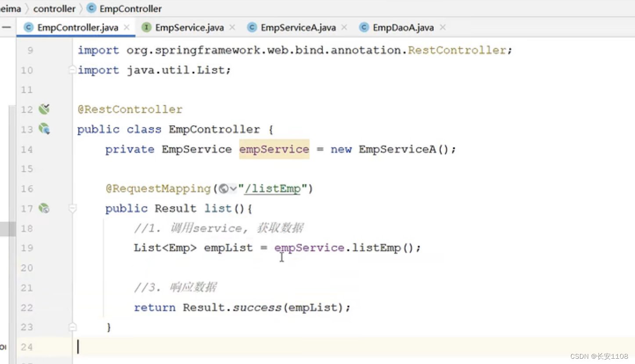Viewport: 635px width, 364px height.
Task: Click the class icon on the EmpServiceA.java tab
Action: 252,27
